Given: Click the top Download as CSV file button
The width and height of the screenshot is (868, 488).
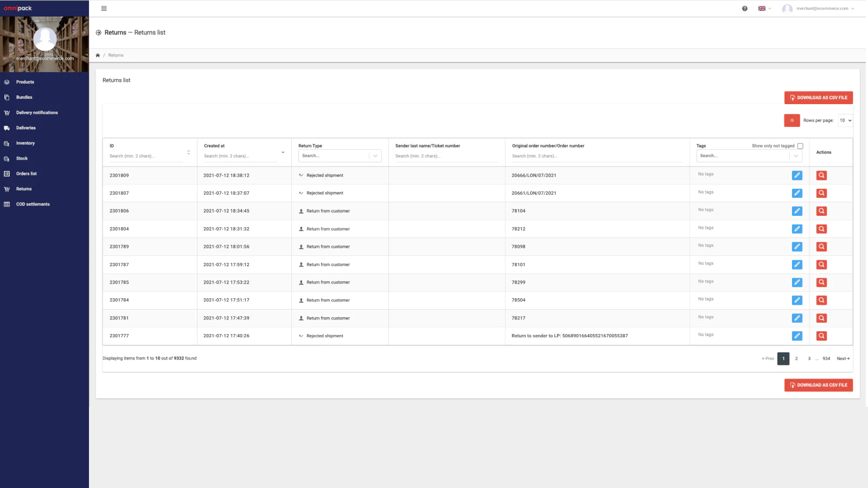Looking at the screenshot, I should [x=818, y=98].
